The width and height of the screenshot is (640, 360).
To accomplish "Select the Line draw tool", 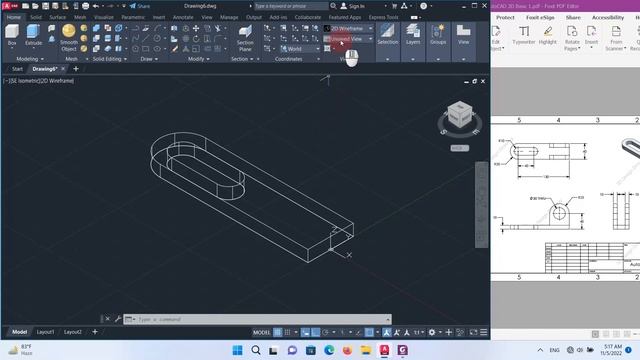I will 146,39.
